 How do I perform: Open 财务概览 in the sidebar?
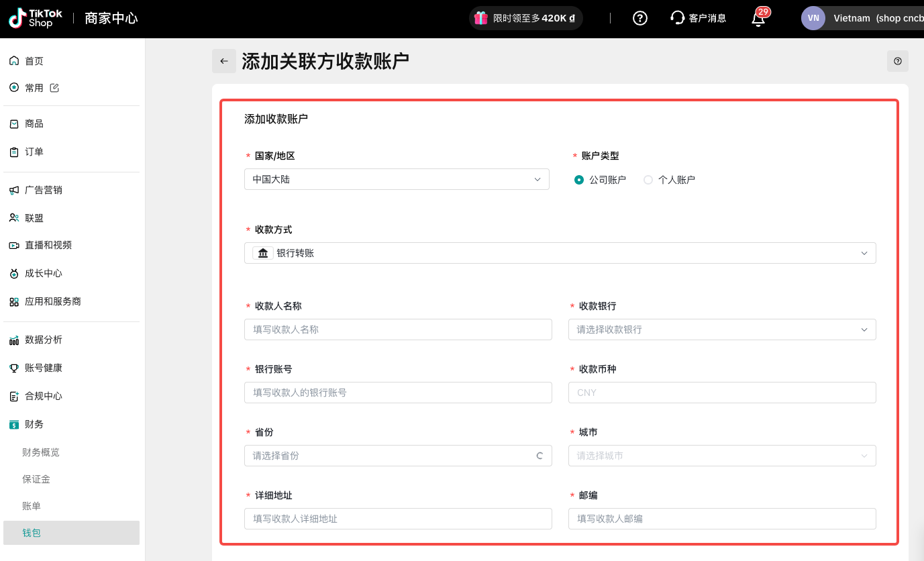(41, 452)
